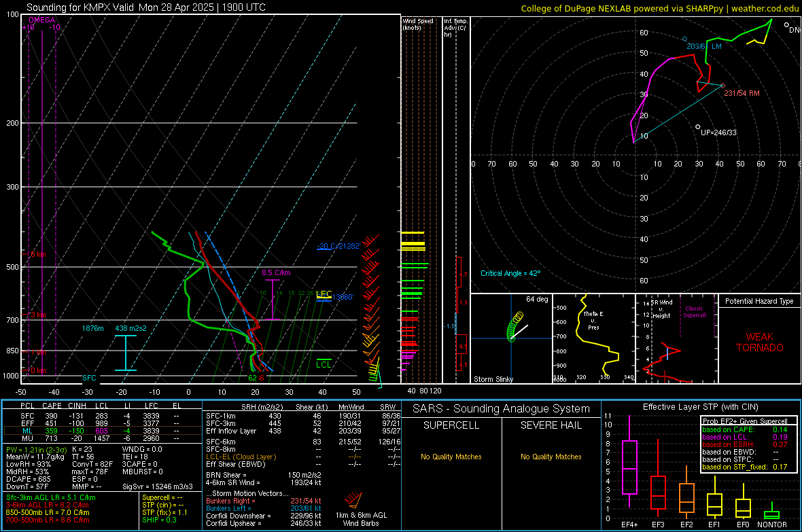Screen dimensions: 802x532
Task: Select the SFC-1km shear row
Action: 303,416
